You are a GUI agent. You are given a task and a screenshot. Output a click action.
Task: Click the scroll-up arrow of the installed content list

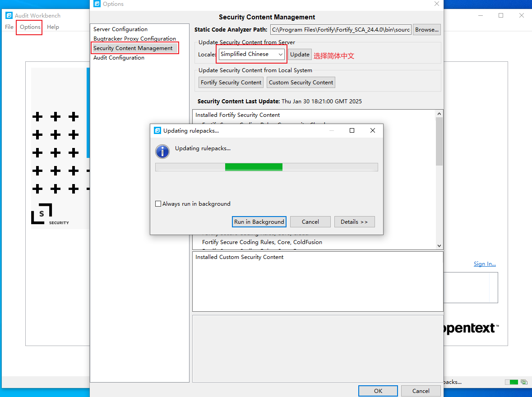click(x=439, y=114)
